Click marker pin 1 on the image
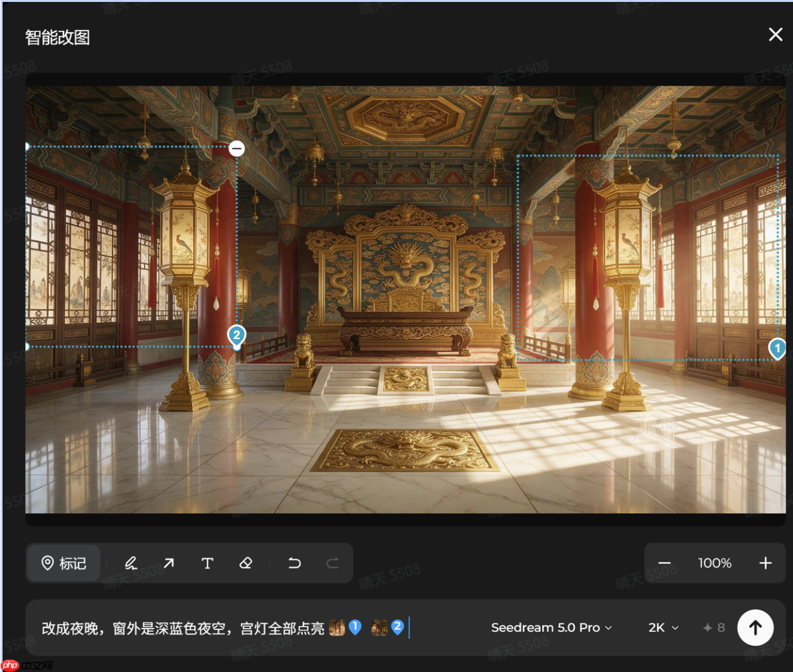The image size is (793, 672). pos(777,348)
